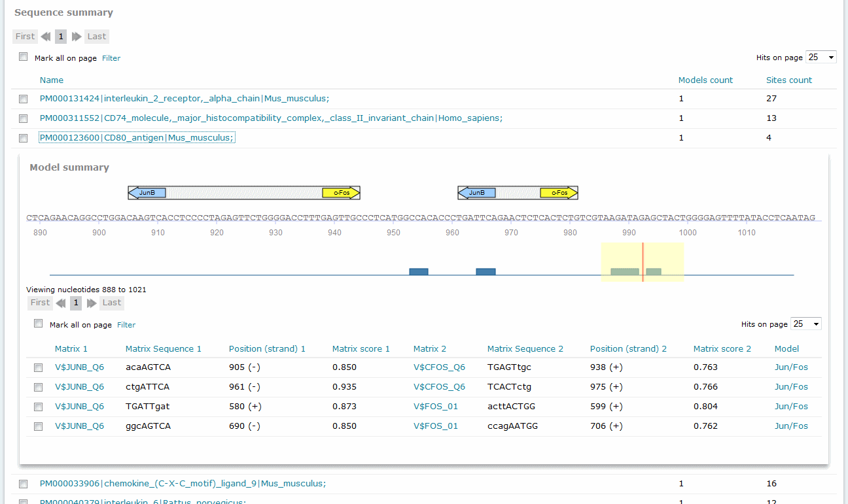Click overview blue site marker on the right
The height and width of the screenshot is (504, 848).
tap(486, 271)
